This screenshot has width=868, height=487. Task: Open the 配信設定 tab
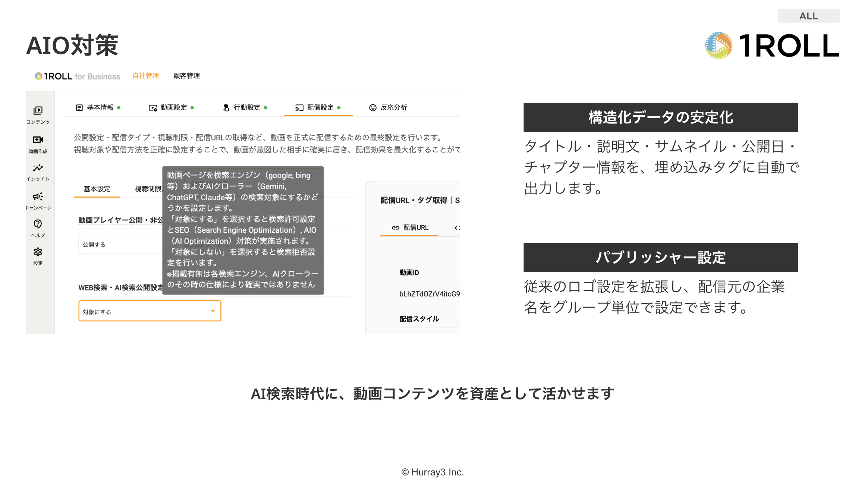tap(318, 108)
